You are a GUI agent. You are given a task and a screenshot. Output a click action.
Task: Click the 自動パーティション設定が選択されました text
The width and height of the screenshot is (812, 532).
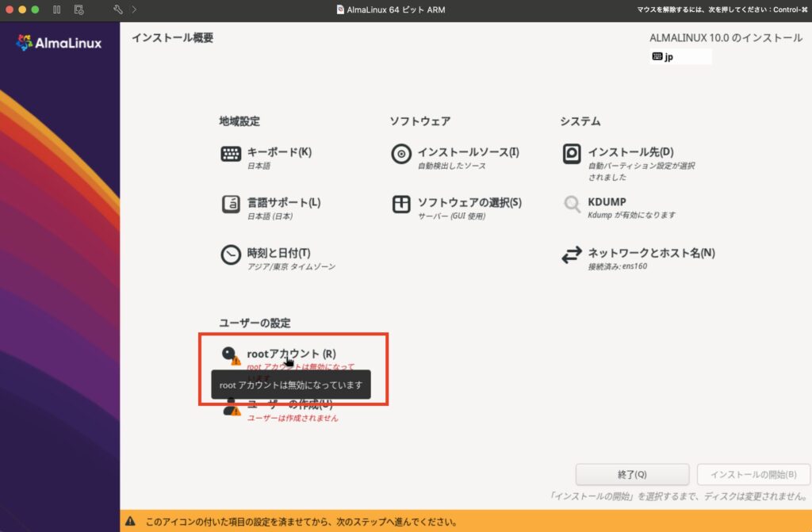point(641,171)
